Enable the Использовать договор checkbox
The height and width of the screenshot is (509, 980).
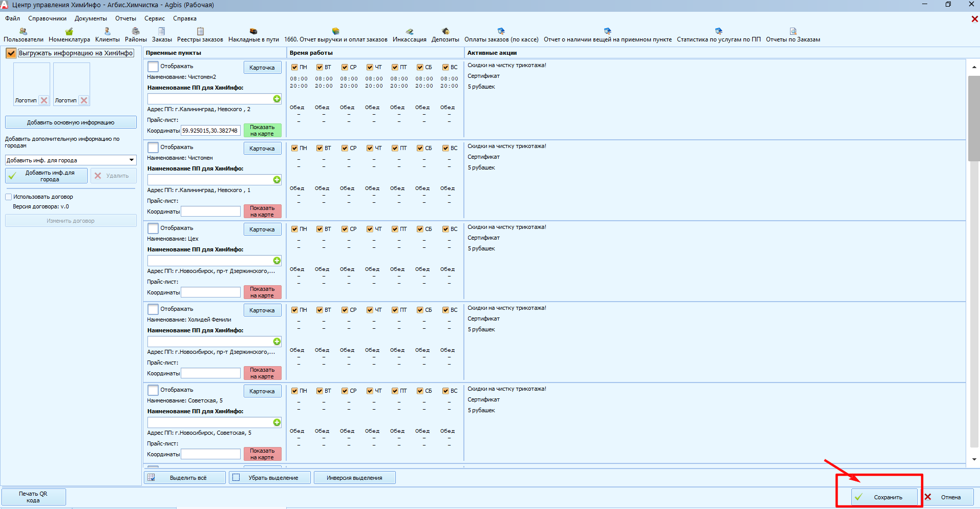[9, 197]
